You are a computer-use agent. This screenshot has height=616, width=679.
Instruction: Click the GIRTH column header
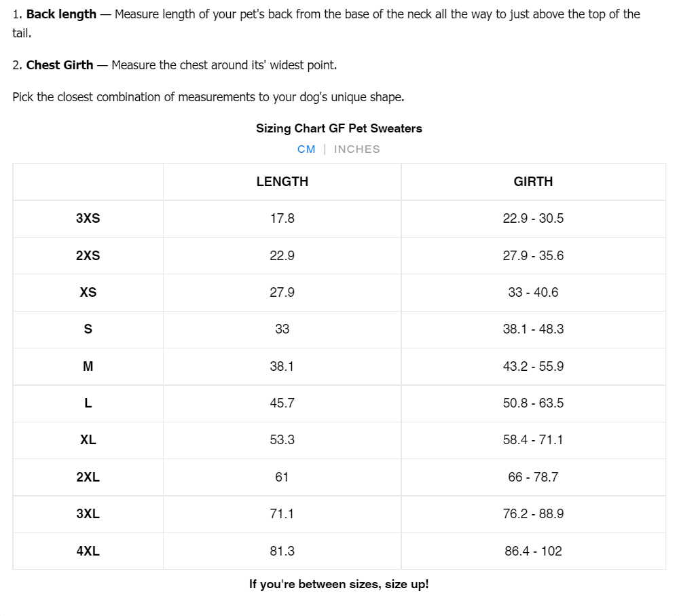533,181
